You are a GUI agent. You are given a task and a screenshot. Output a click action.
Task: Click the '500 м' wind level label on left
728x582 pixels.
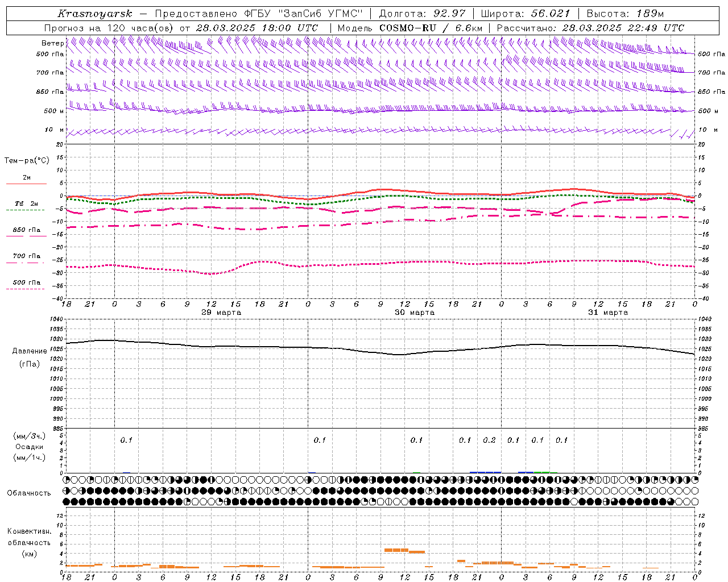pyautogui.click(x=54, y=111)
